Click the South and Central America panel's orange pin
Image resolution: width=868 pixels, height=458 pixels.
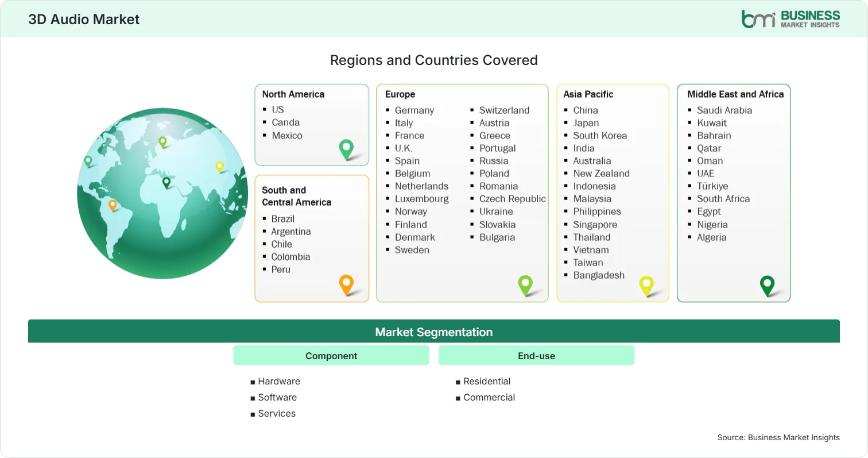pos(346,284)
